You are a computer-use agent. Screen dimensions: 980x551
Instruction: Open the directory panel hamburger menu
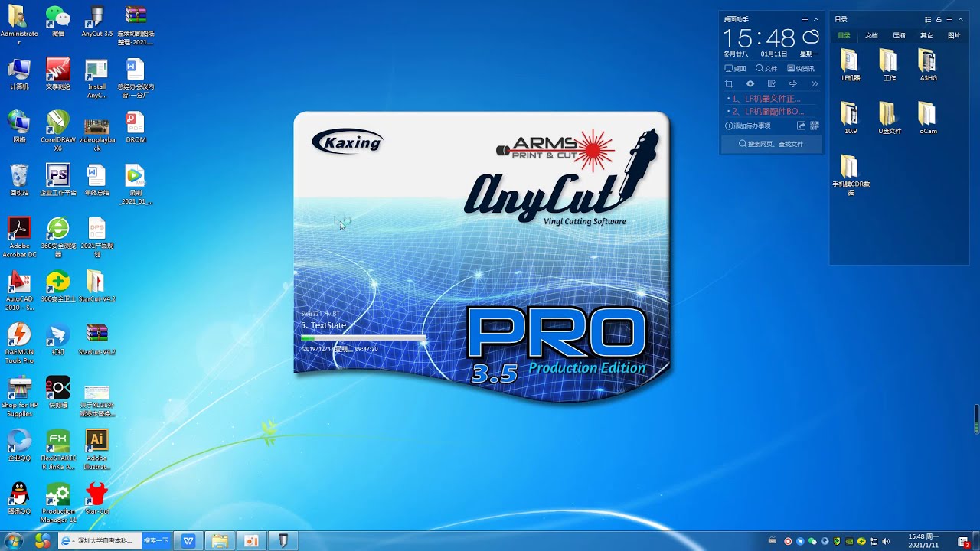point(950,20)
